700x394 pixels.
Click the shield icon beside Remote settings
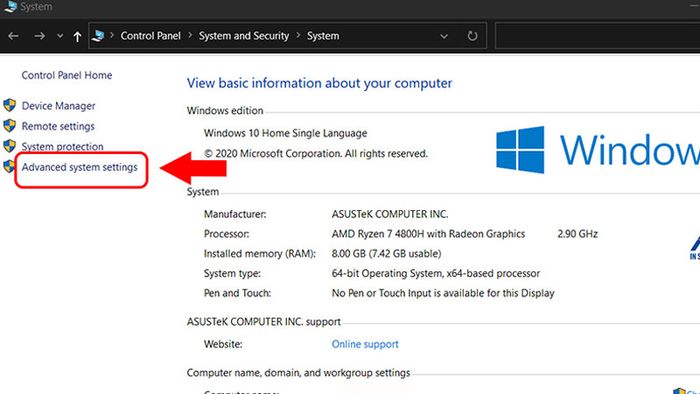coord(9,125)
